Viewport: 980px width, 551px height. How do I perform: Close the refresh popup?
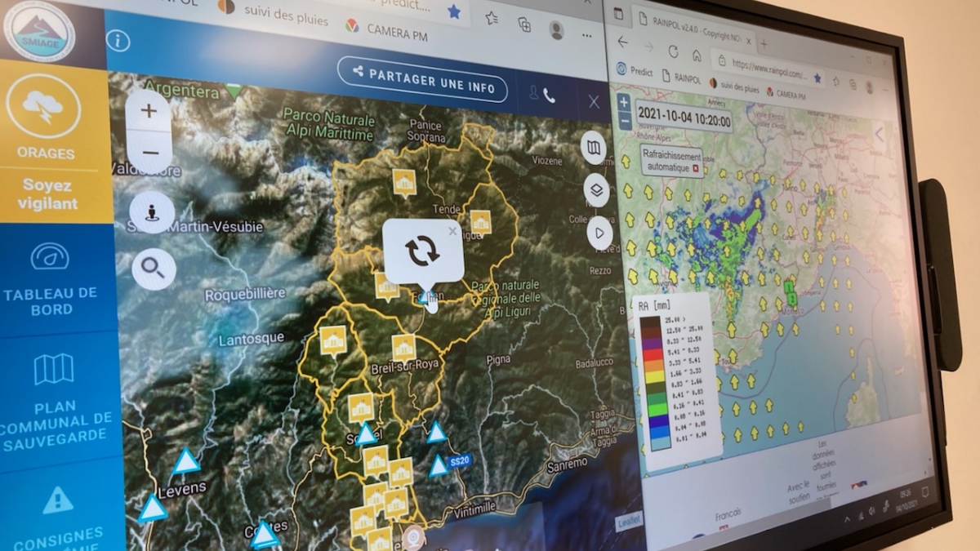(x=452, y=231)
